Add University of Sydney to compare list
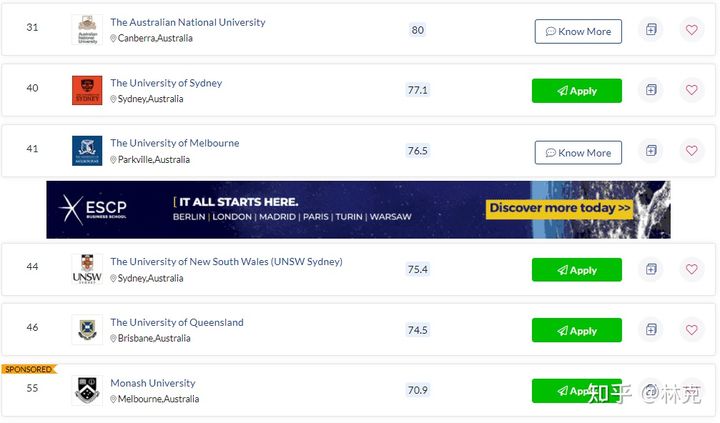720x423 pixels. 651,90
